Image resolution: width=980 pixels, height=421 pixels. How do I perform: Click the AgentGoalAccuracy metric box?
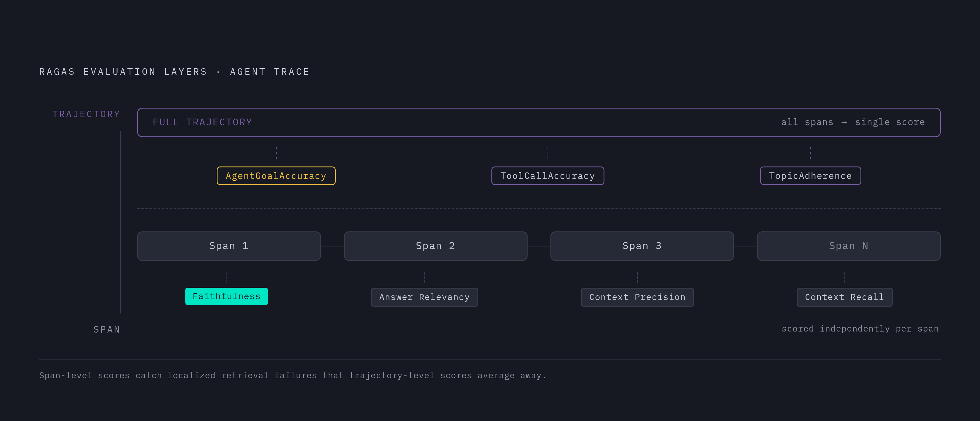coord(276,176)
